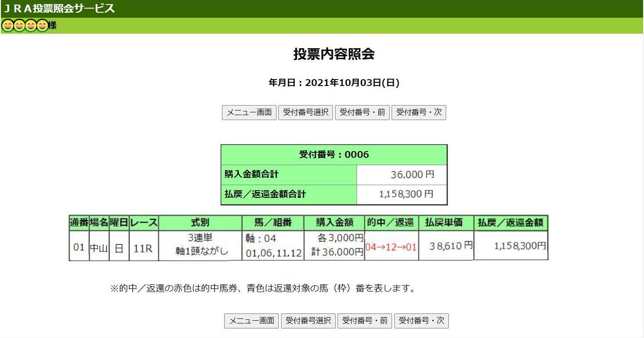Select the 36,000円 purchase total value
The image size is (644, 338).
(412, 175)
